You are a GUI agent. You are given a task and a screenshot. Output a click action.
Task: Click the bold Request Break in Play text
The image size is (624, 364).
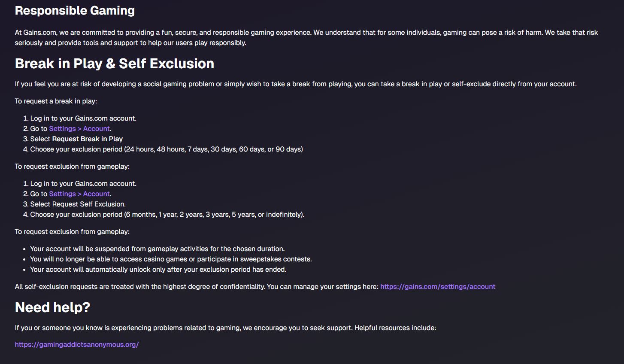point(87,139)
